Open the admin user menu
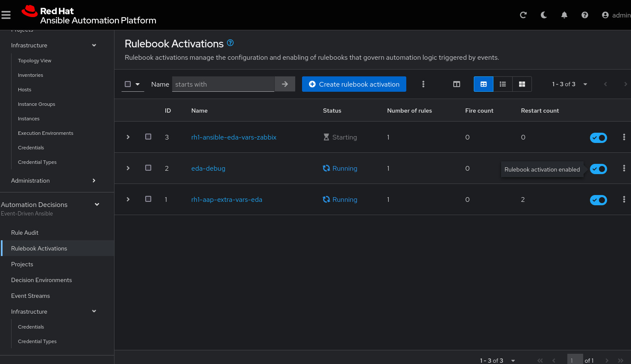 click(616, 15)
